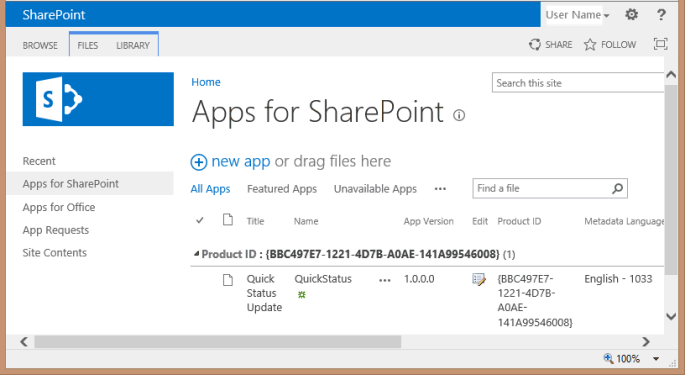Click the scroll up arrow
This screenshot has height=375, width=685.
pyautogui.click(x=671, y=75)
